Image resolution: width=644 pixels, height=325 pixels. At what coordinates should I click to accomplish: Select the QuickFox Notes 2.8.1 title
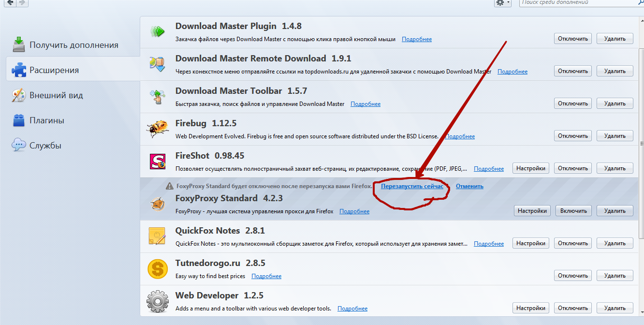(220, 231)
